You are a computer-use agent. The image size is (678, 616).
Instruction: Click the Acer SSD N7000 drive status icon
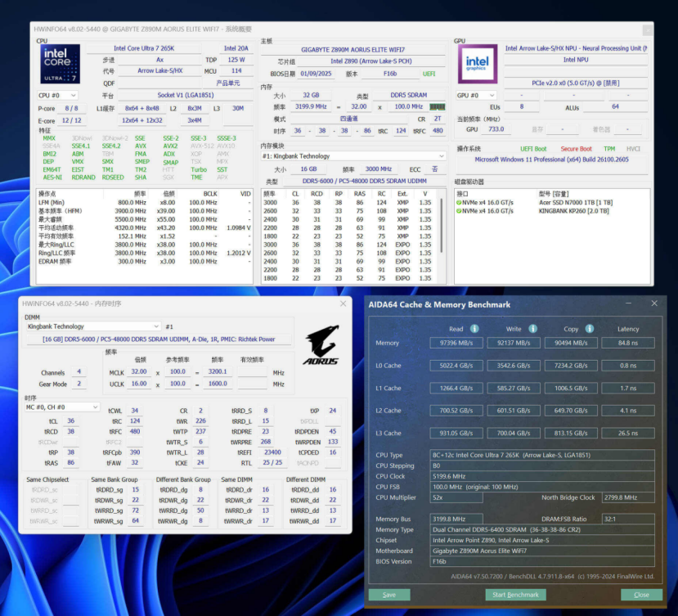tap(459, 202)
